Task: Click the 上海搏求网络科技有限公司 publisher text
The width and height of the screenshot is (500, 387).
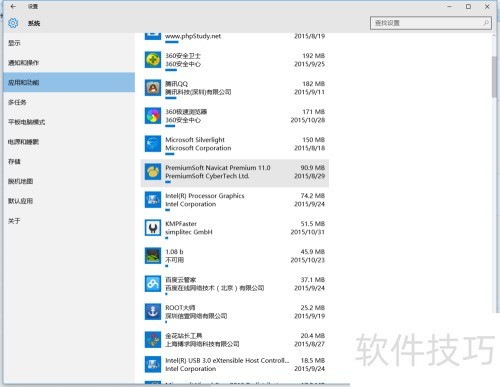Action: tap(202, 344)
